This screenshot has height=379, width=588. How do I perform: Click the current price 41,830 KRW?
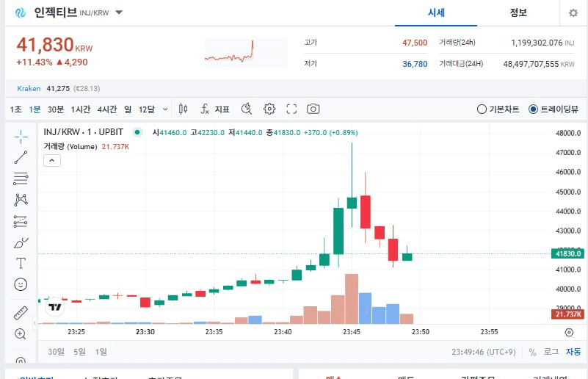54,45
